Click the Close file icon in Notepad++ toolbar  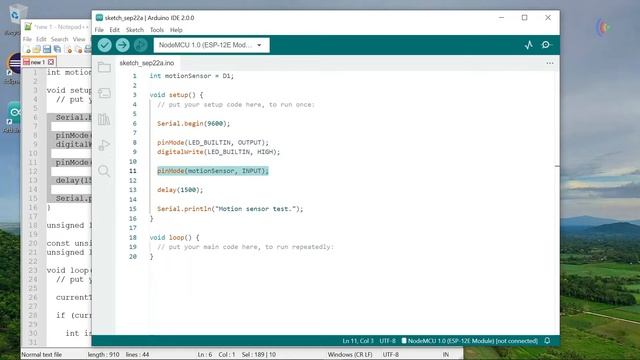tap(68, 49)
